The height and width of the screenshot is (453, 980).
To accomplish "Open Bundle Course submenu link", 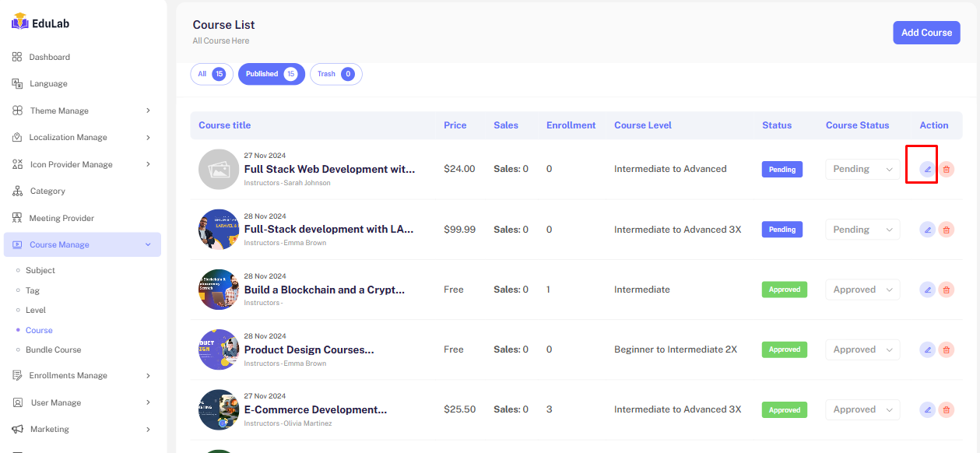I will click(x=53, y=350).
